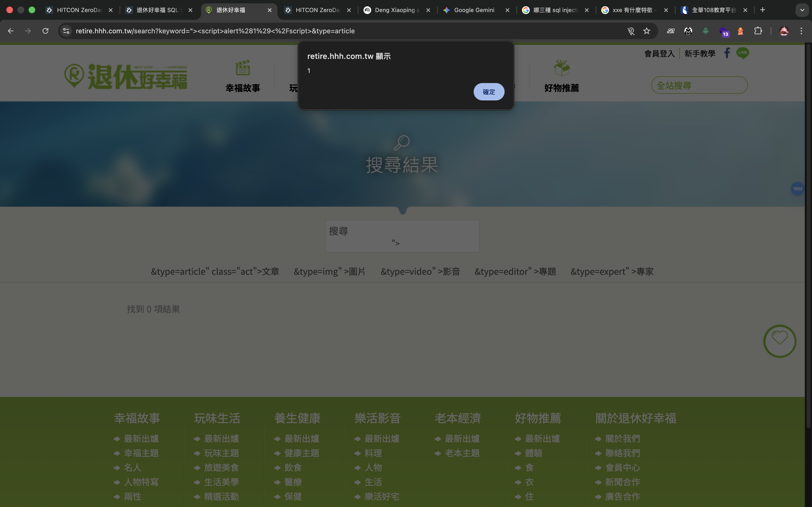Click the green LINE icon in header
812x507 pixels.
[743, 53]
